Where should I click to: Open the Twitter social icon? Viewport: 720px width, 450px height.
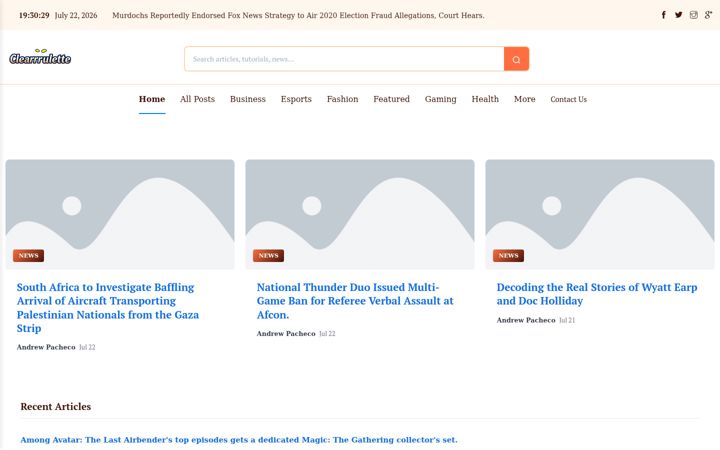tap(679, 15)
